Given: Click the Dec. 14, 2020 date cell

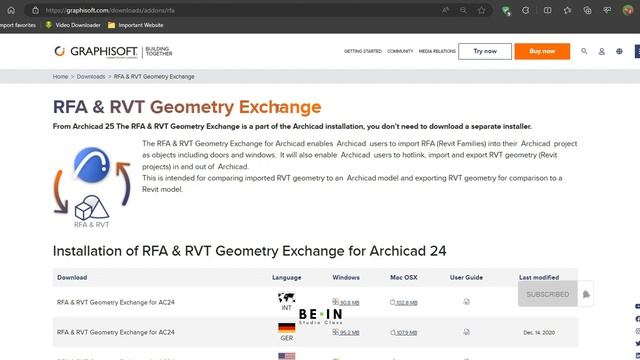Looking at the screenshot, I should coord(539,333).
